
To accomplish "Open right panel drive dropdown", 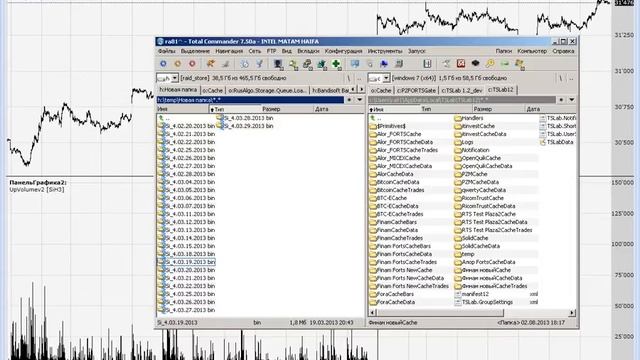I will click(x=386, y=78).
